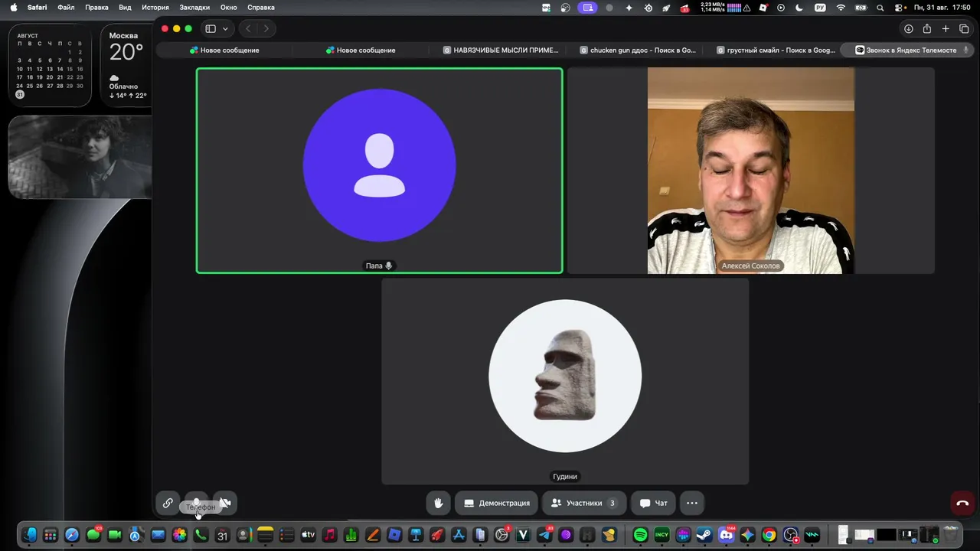Open Finder from the Dock
Screen dimensions: 980x551
29,535
